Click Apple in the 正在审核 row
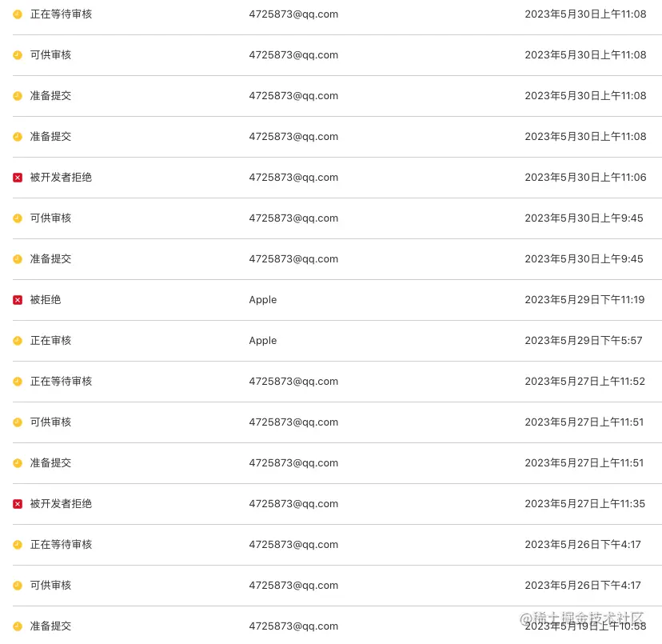The width and height of the screenshot is (662, 644). click(x=262, y=341)
